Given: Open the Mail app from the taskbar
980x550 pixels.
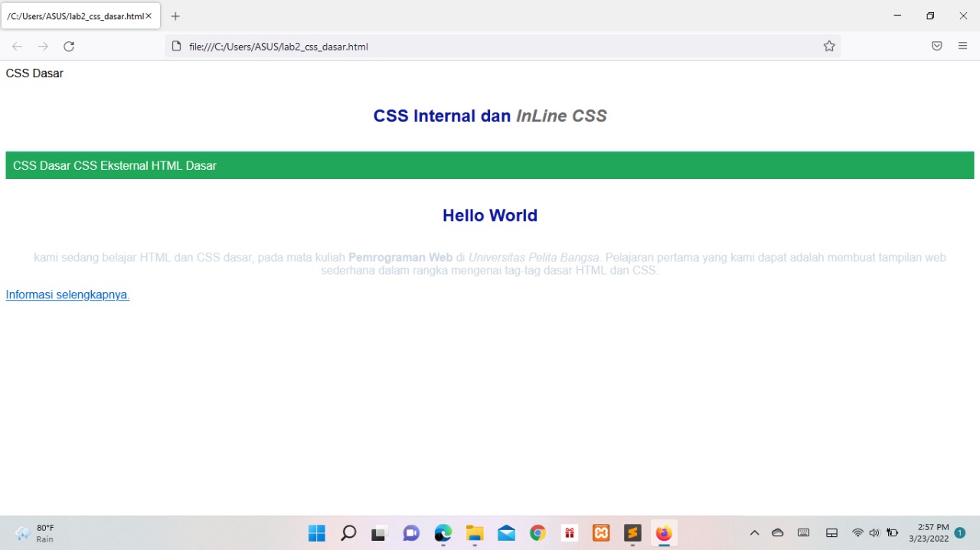Looking at the screenshot, I should coord(506,533).
